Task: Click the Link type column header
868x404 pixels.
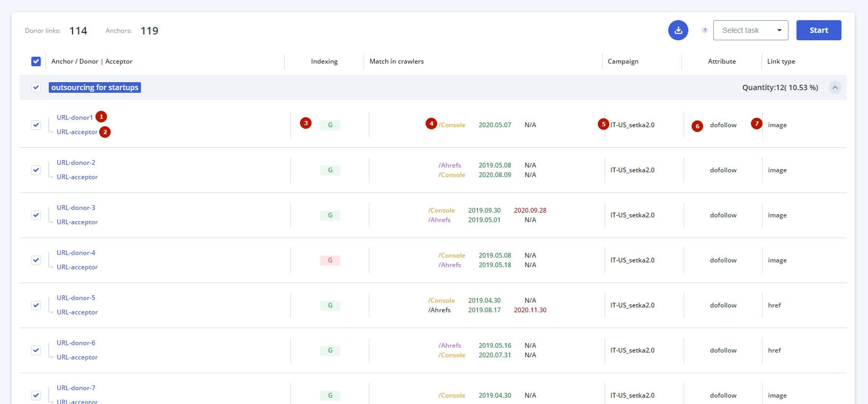Action: click(x=781, y=62)
